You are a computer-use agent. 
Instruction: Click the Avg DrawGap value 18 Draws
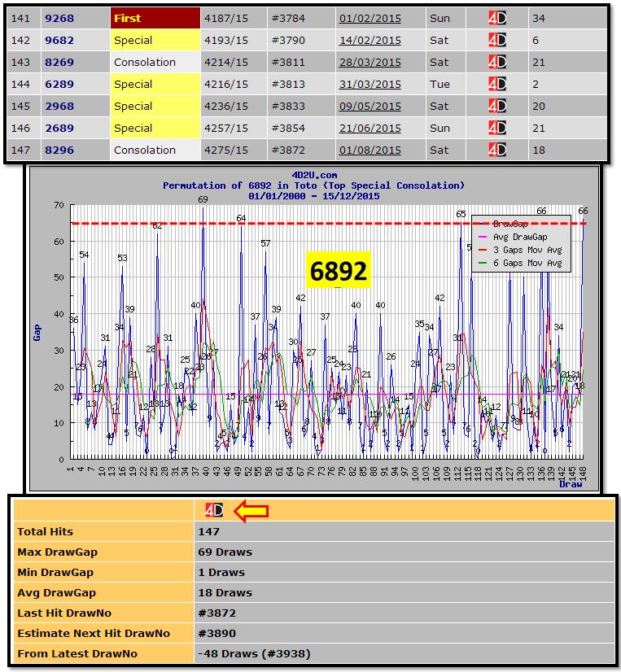(225, 593)
